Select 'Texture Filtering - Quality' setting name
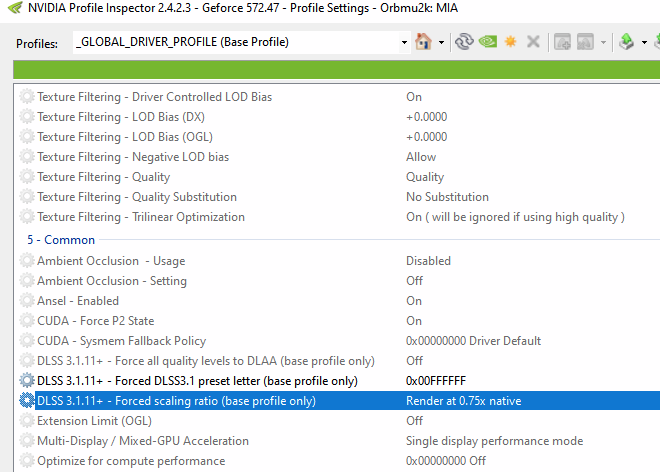 pyautogui.click(x=104, y=177)
